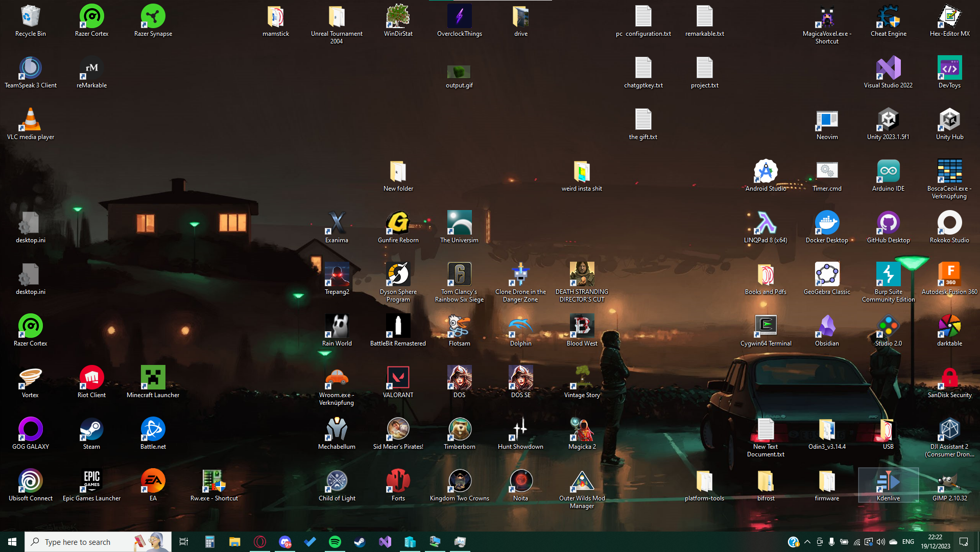This screenshot has height=552, width=980.
Task: Expand hidden system tray icons
Action: pos(807,542)
